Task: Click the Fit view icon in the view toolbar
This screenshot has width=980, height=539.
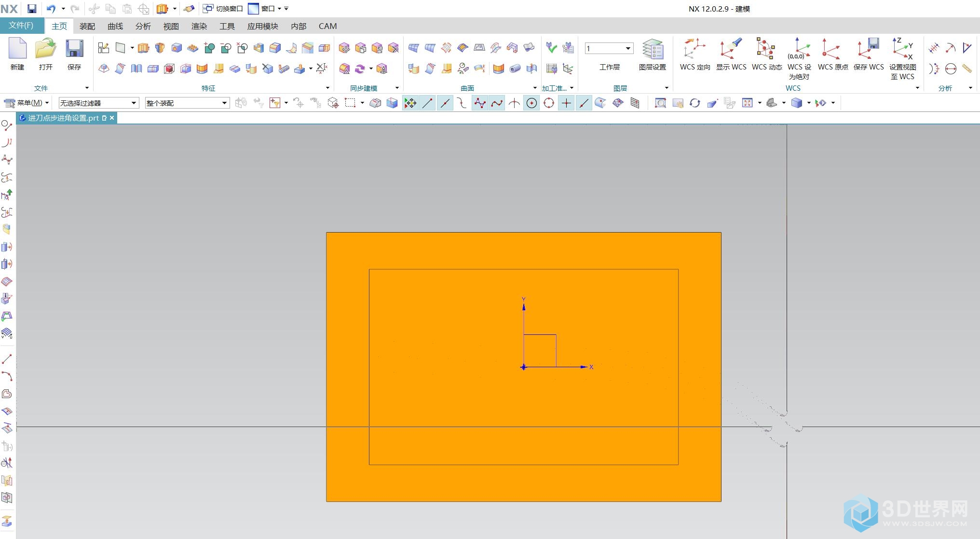Action: click(x=747, y=103)
